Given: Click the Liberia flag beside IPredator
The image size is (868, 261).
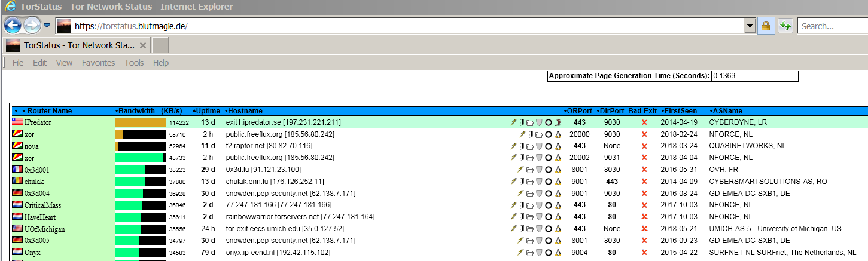Looking at the screenshot, I should pos(17,122).
